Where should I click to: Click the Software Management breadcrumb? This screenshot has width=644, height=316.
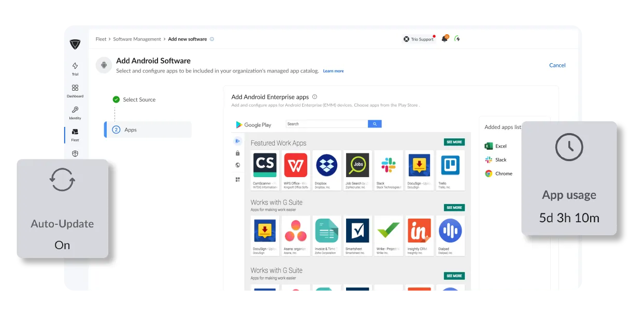click(137, 39)
